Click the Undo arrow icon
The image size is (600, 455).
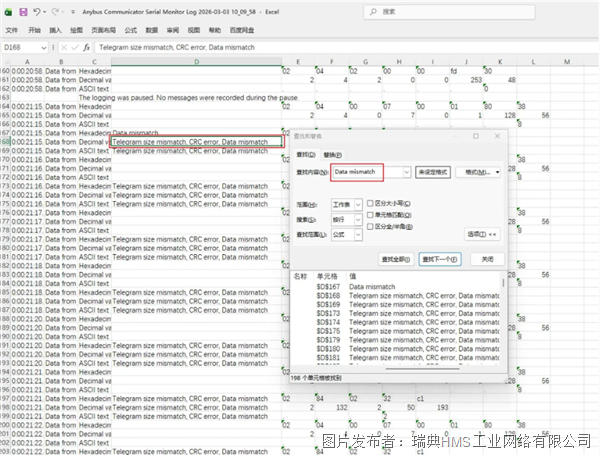point(36,12)
